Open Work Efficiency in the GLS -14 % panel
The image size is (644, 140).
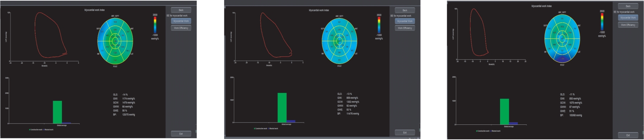click(x=181, y=28)
